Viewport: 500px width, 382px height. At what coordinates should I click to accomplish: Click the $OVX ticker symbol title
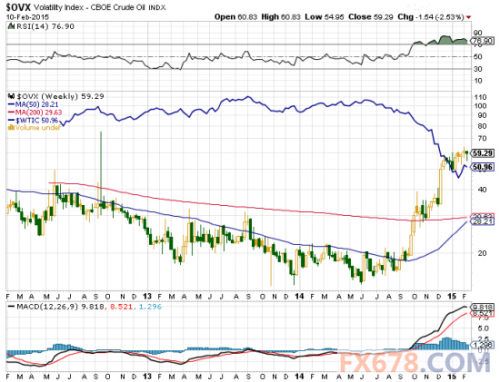pyautogui.click(x=19, y=7)
